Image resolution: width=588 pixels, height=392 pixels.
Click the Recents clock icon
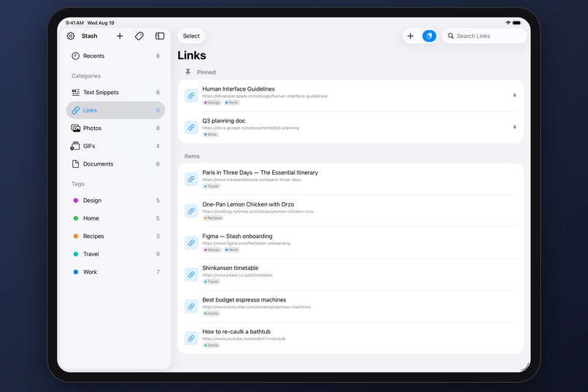75,56
